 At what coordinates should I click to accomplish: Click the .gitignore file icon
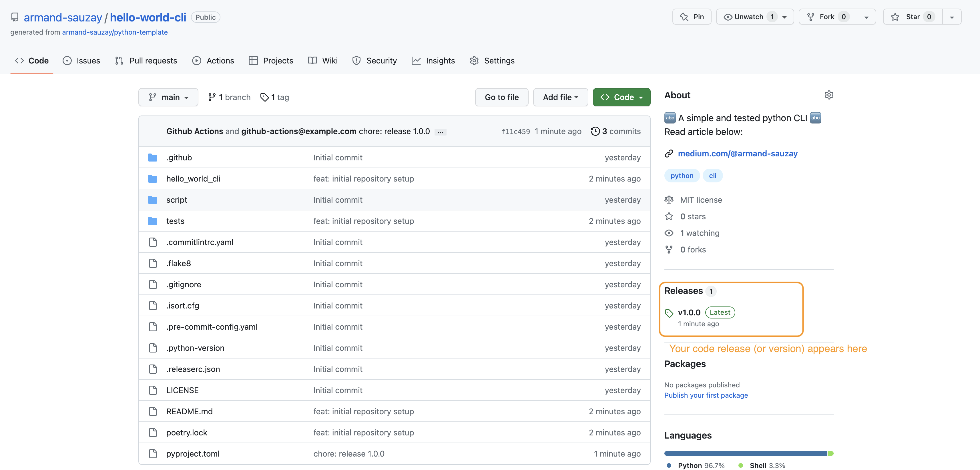153,285
